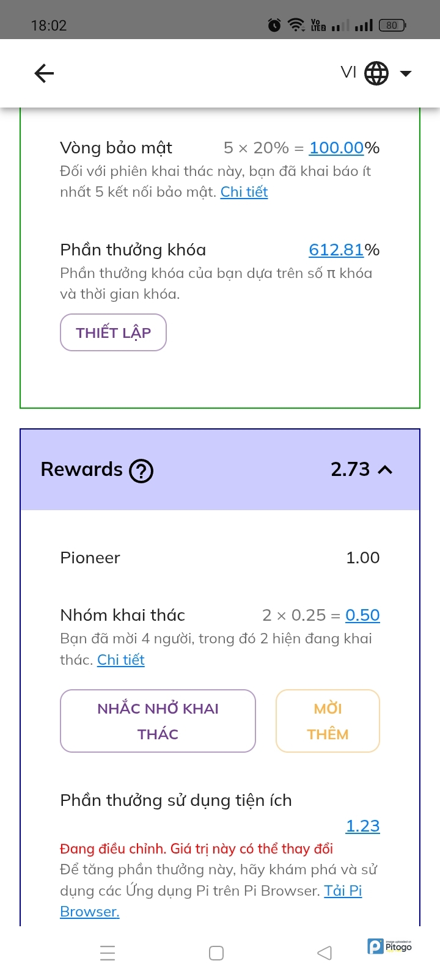Tap the MỜI THÊM button
Image resolution: width=440 pixels, height=980 pixels.
[328, 721]
